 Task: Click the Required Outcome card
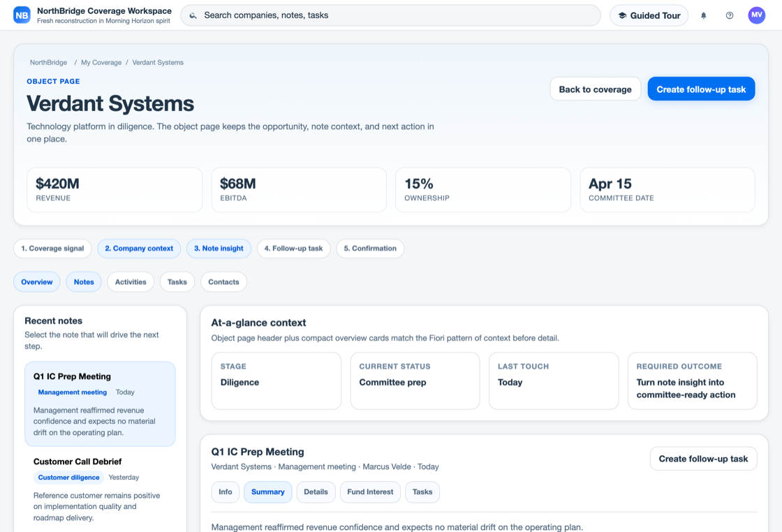click(692, 381)
